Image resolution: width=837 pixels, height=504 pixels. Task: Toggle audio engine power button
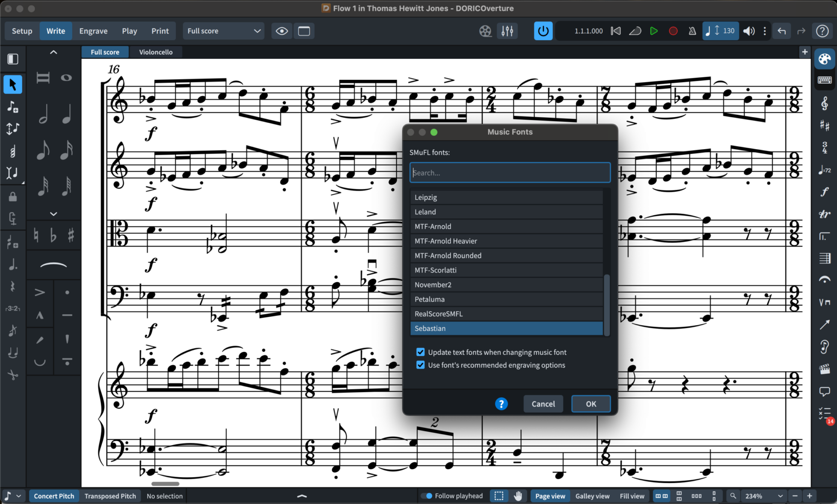click(543, 31)
